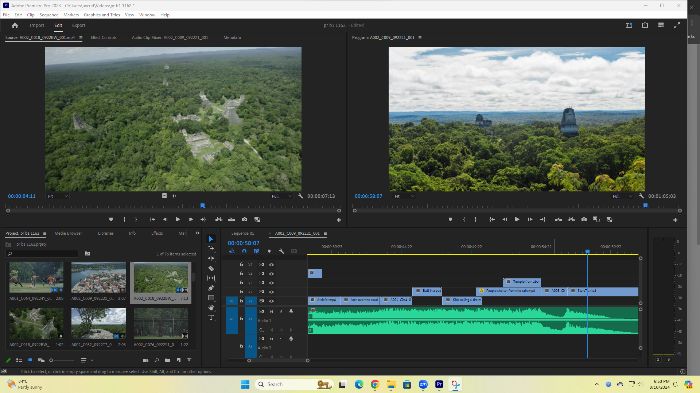The height and width of the screenshot is (393, 700).
Task: Select the Slip tool
Action: (x=211, y=278)
